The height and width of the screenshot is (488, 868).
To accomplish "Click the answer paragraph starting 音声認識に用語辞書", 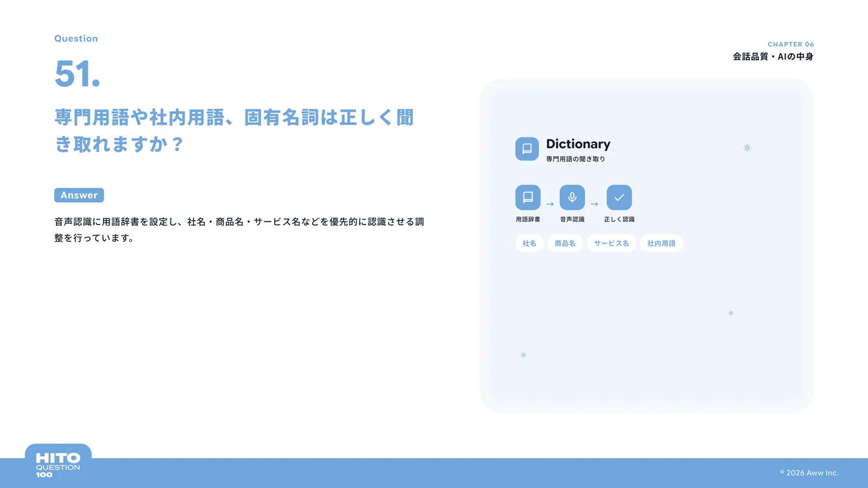I will point(239,230).
